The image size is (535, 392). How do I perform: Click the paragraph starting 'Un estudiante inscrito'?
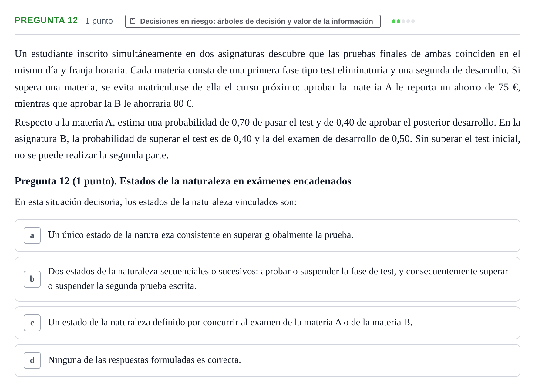coord(267,79)
